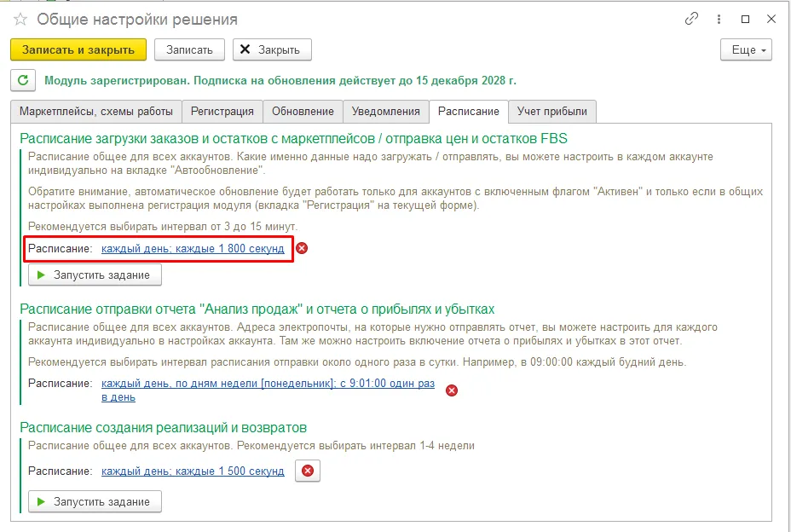Open the "Учет прибыли" tab

tap(552, 112)
